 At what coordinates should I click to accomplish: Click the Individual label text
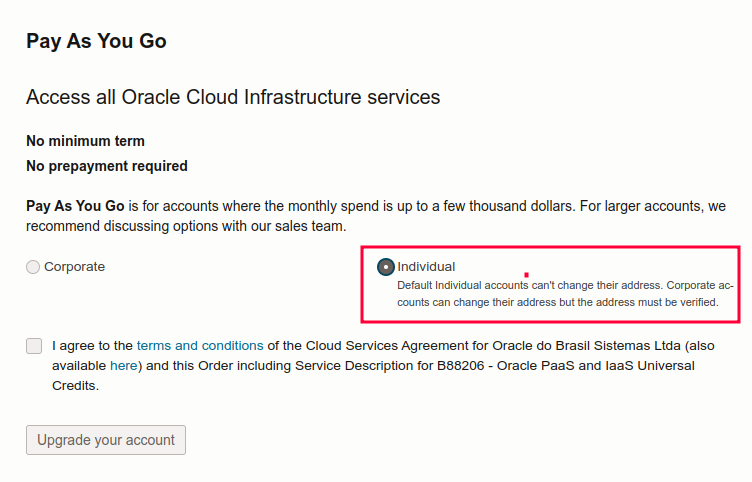coord(426,267)
